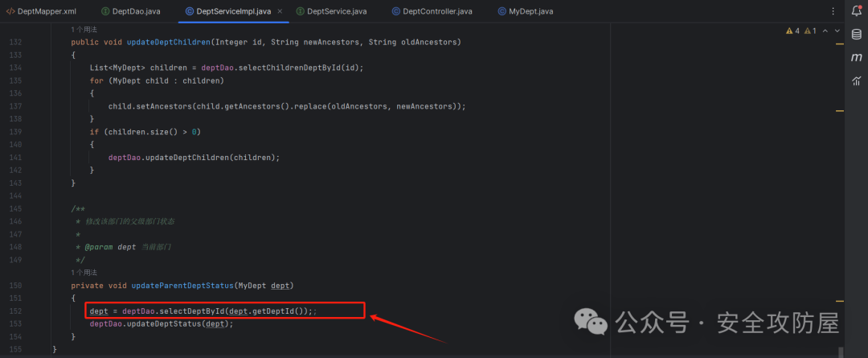Click the chart icon in right sidebar
The width and height of the screenshot is (868, 358).
[857, 81]
